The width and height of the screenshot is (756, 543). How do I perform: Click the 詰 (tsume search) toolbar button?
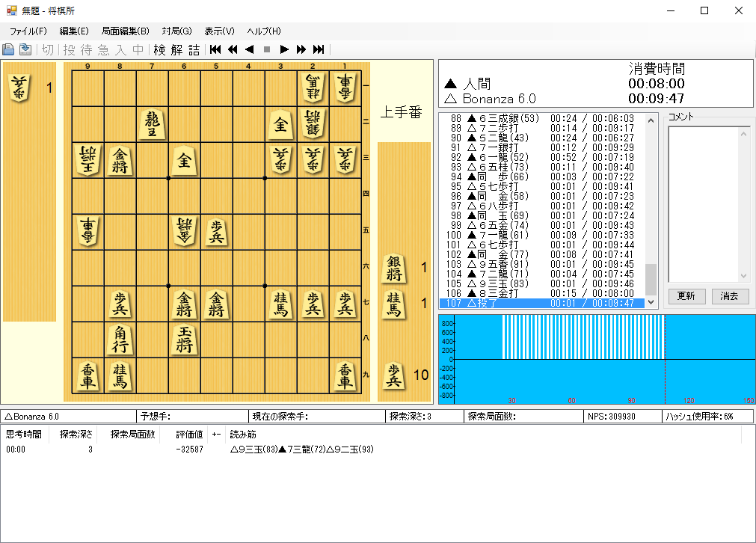pyautogui.click(x=194, y=49)
